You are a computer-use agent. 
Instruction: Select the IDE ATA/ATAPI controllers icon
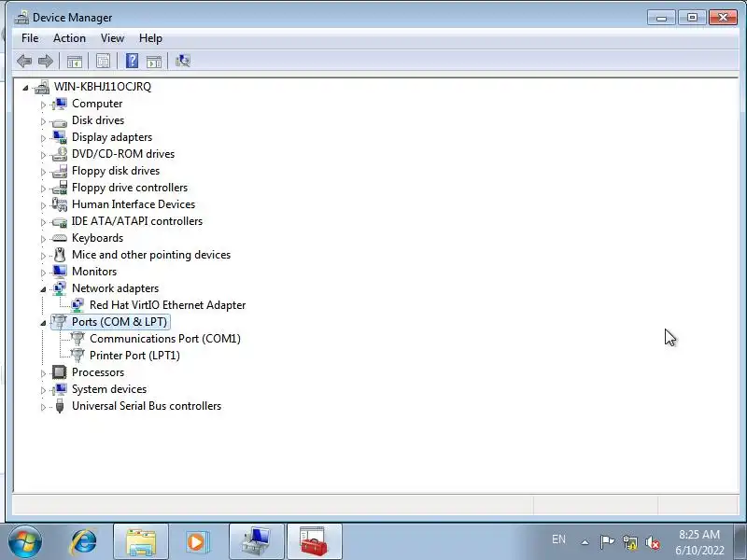(60, 221)
